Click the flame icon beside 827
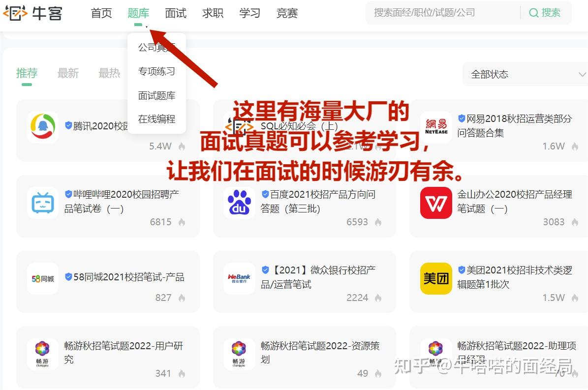This screenshot has height=390, width=588. [x=182, y=298]
